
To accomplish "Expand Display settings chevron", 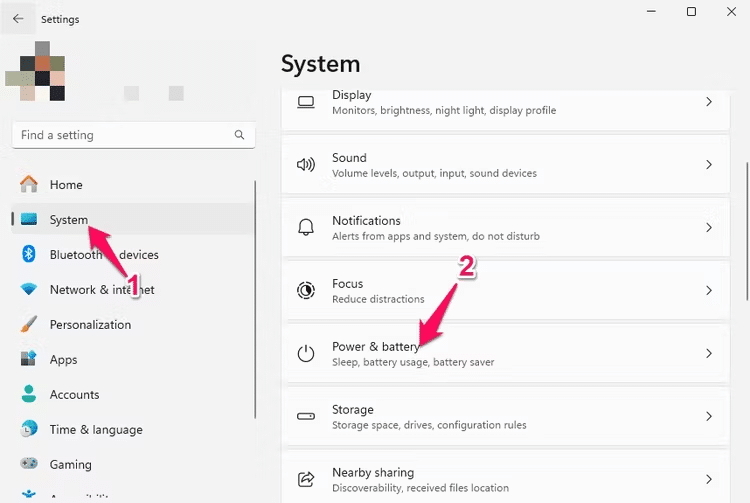I will click(x=709, y=102).
